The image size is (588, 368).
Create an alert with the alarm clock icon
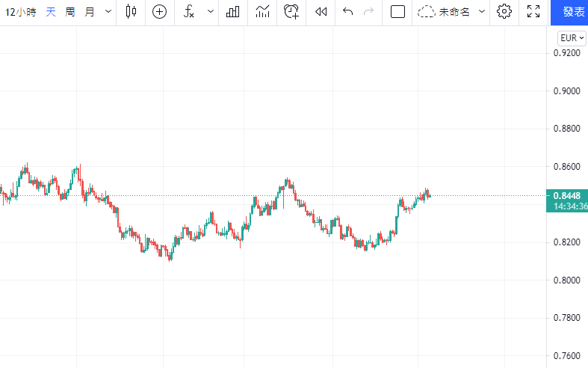click(291, 12)
